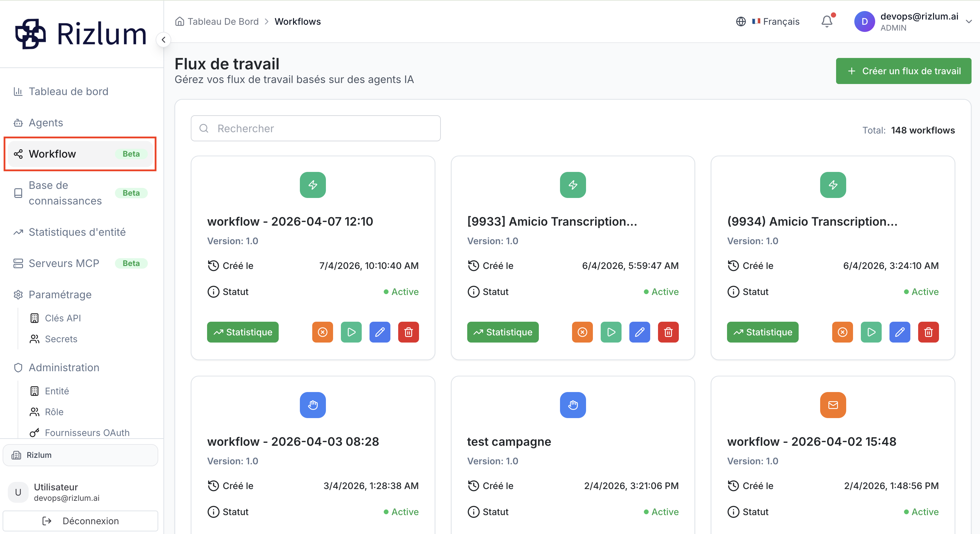This screenshot has height=534, width=980.
Task: Click hand icon on workflow 2026-04-03 08:28
Action: 313,405
